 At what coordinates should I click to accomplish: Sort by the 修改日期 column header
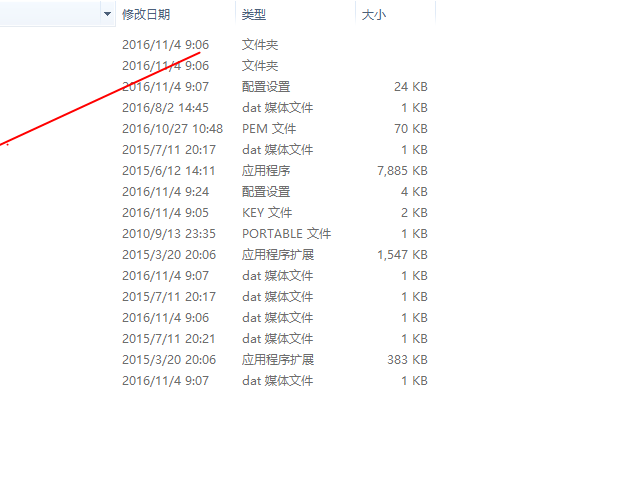[146, 15]
